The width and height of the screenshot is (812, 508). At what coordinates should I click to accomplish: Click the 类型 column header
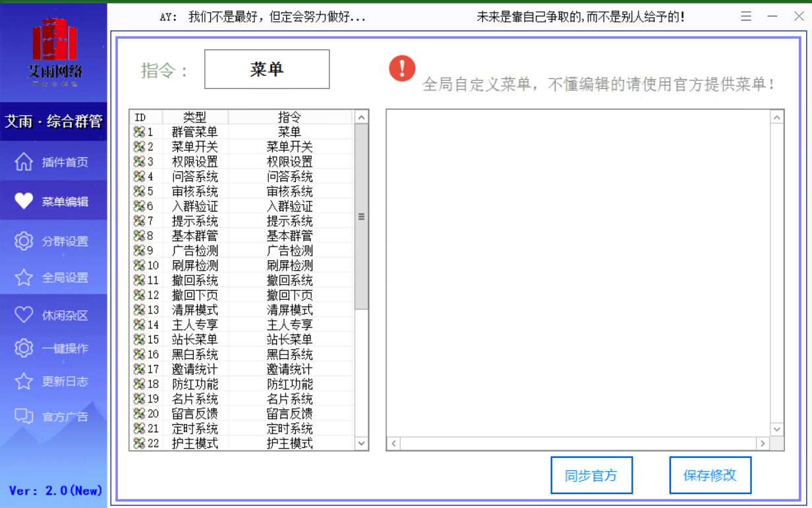194,117
